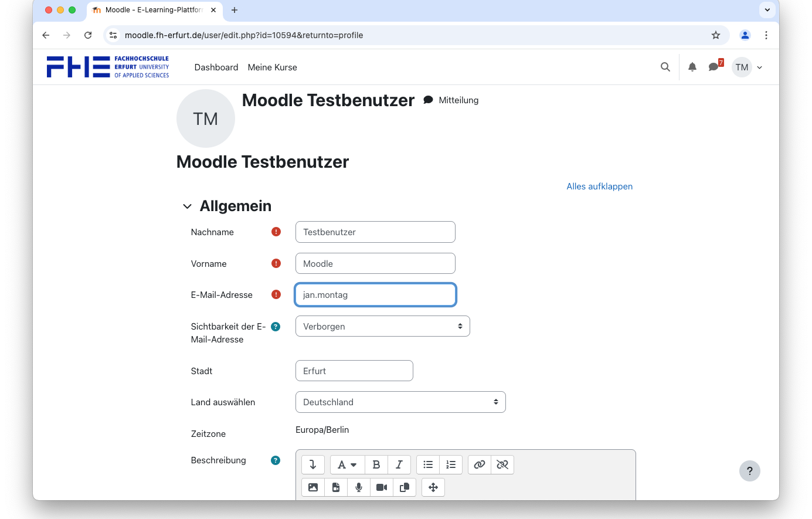Screen dimensions: 812x519
Task: Toggle bold formatting in description editor
Action: click(376, 464)
